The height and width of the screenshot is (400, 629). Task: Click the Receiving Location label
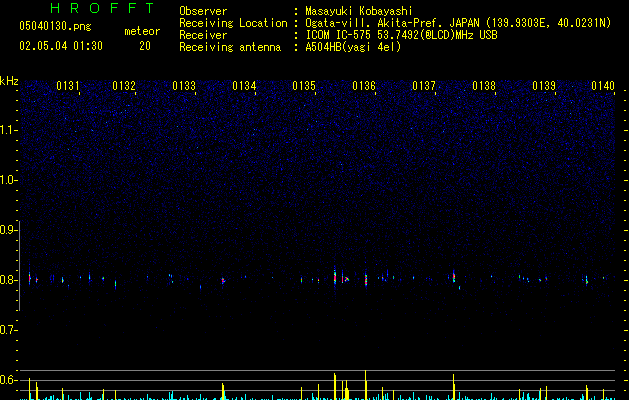point(233,23)
